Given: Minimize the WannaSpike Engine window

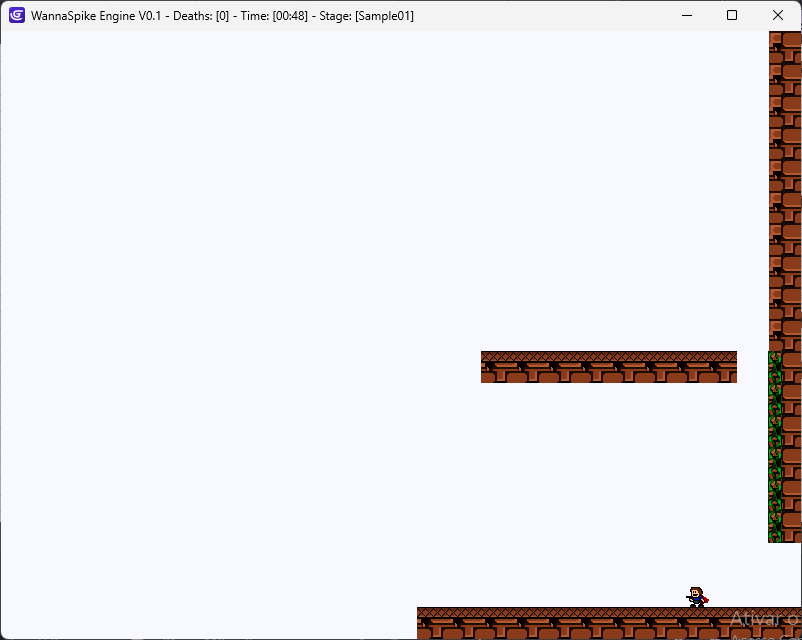Looking at the screenshot, I should tap(687, 15).
